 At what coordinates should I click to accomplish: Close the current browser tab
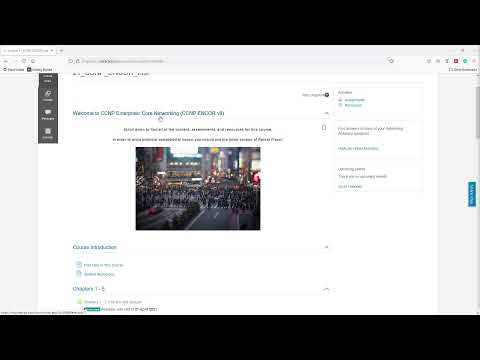point(52,51)
